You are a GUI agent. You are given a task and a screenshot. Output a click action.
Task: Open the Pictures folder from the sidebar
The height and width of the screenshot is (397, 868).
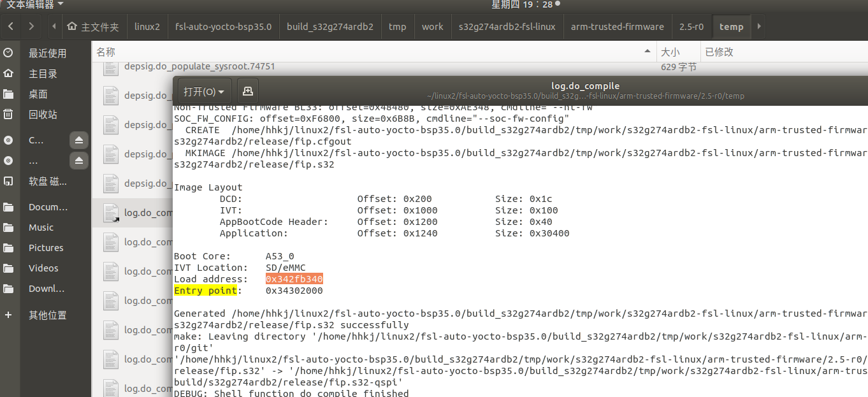(x=47, y=247)
